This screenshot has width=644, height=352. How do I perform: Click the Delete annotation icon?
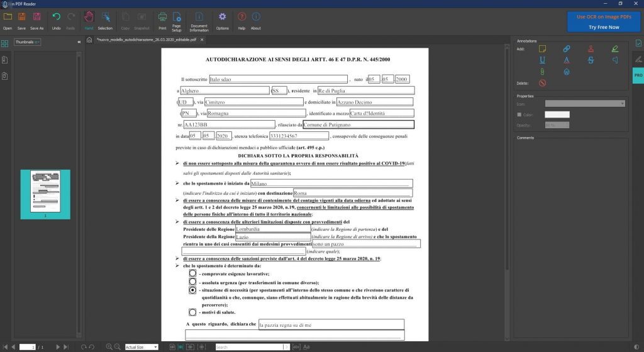click(x=542, y=83)
